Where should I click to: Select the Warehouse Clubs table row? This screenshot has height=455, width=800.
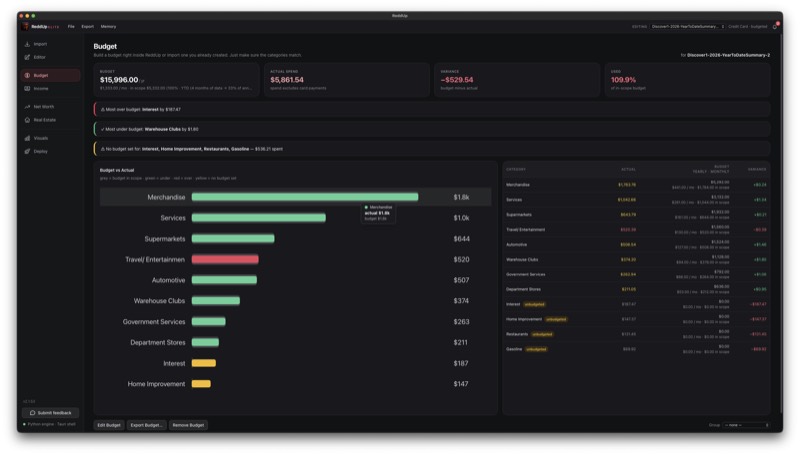click(636, 260)
